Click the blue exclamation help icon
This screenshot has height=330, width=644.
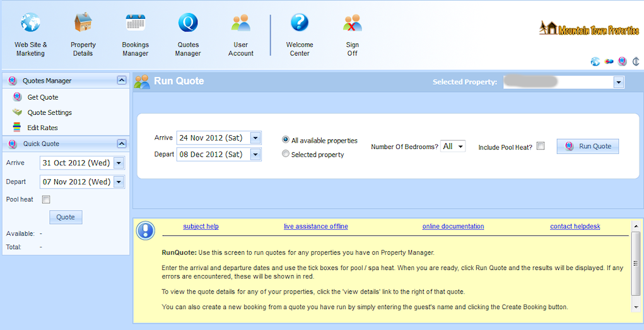pos(146,230)
